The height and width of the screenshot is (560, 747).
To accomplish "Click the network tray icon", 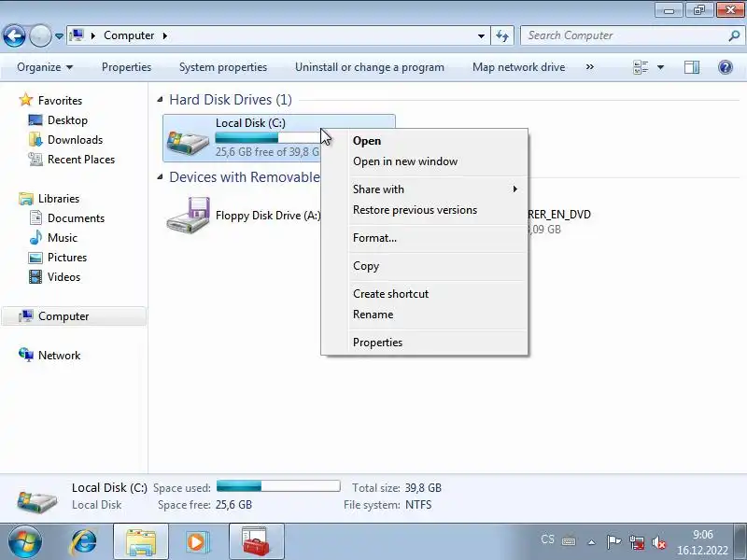I will click(637, 542).
